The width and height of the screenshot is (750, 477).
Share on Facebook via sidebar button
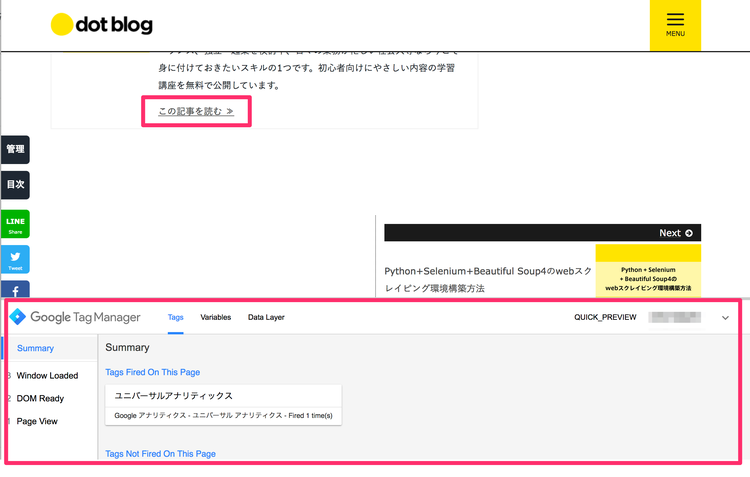(15, 289)
